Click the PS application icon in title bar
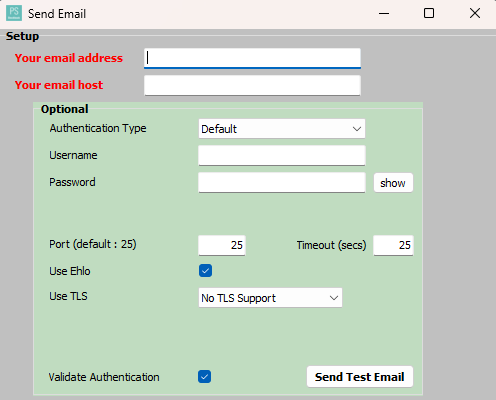The height and width of the screenshot is (400, 496). point(14,13)
